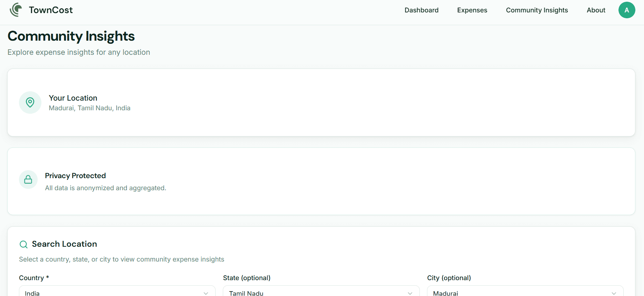The width and height of the screenshot is (644, 296).
Task: Click the TownCost brand name
Action: coord(51,10)
